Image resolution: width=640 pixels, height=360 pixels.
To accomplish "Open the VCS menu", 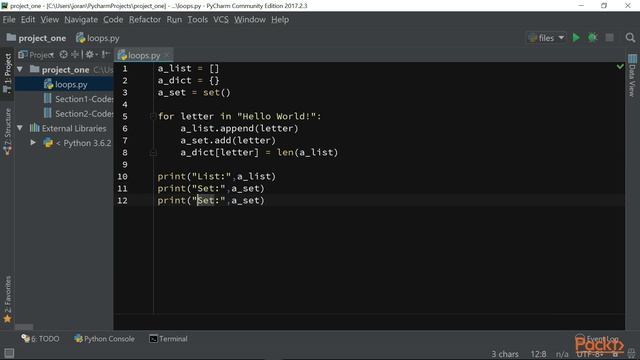I will 221,20.
